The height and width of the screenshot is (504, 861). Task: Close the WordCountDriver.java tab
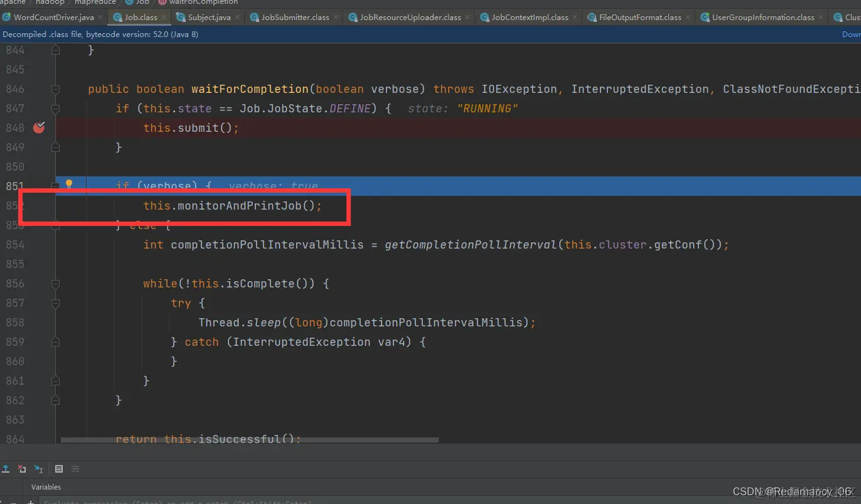click(100, 18)
